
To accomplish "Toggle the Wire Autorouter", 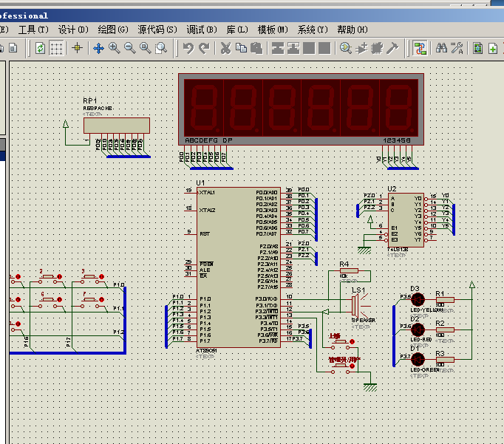I will click(x=420, y=48).
